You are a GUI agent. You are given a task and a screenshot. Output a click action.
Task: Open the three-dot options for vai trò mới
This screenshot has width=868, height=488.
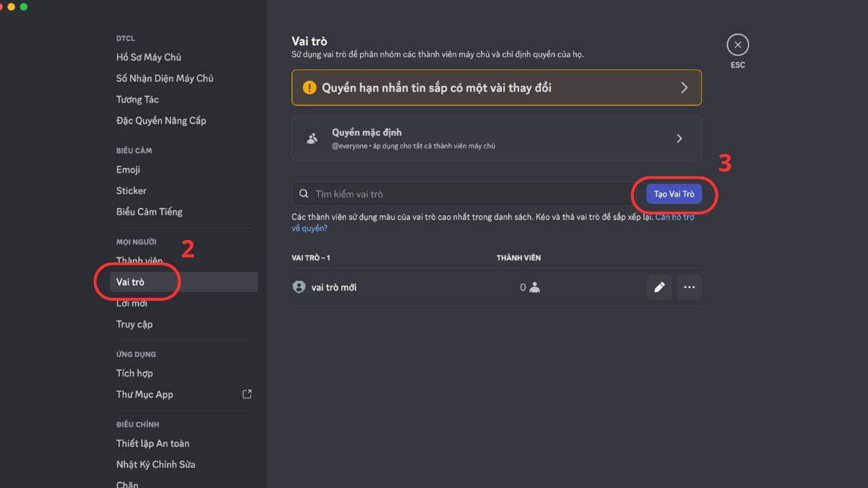689,287
